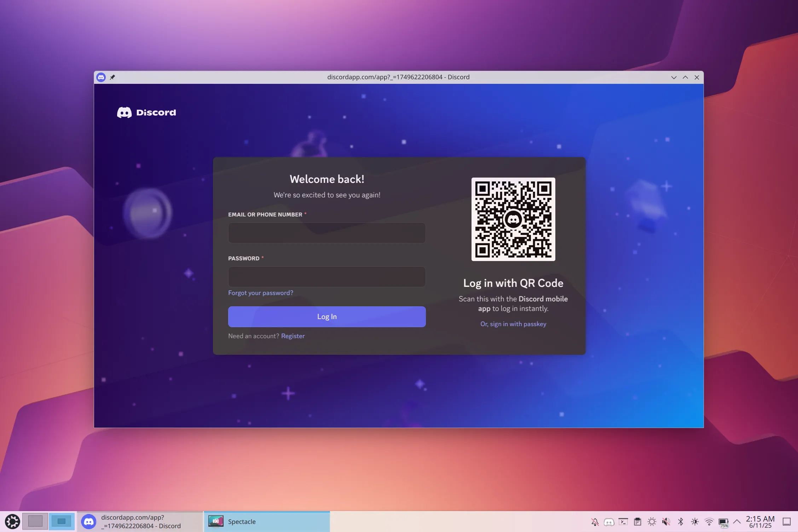Toggle Bluetooth from the system tray
The width and height of the screenshot is (798, 532).
[681, 521]
